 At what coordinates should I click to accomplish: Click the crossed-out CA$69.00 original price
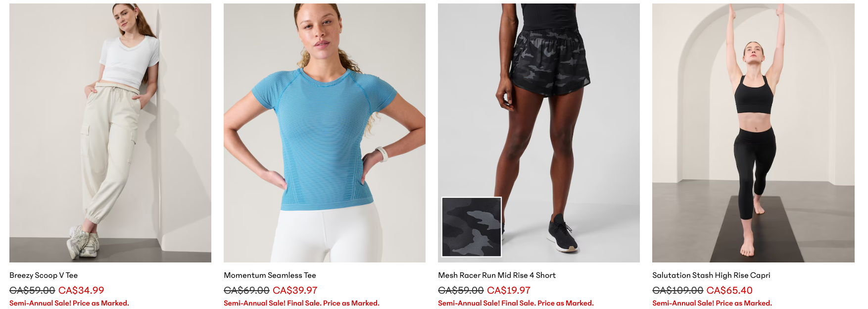point(246,291)
